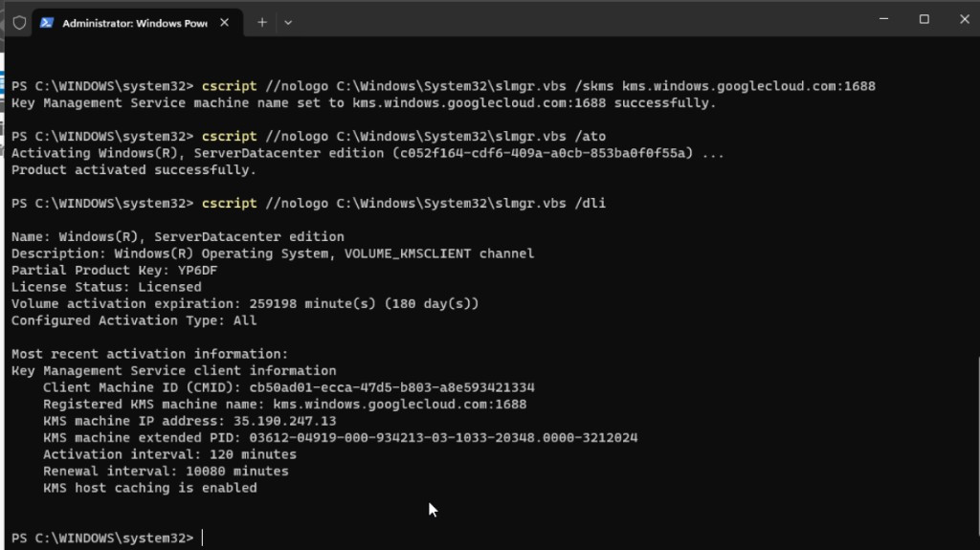Click the 'Activation interval: 120 minutes' line
Image resolution: width=980 pixels, height=550 pixels.
pos(170,454)
